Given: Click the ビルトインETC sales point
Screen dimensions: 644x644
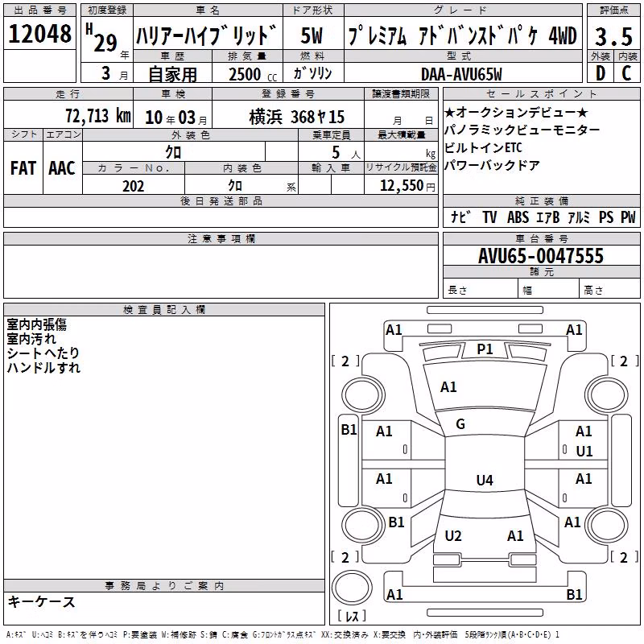Looking at the screenshot, I should point(483,147).
